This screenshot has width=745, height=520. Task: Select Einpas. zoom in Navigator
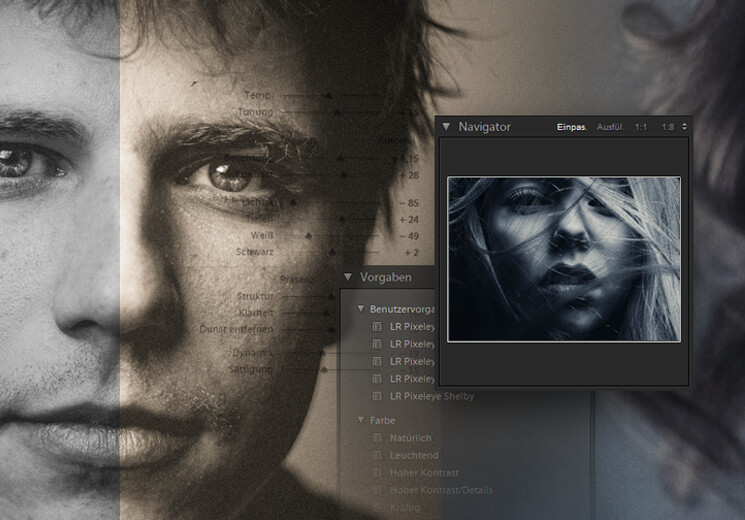pos(572,127)
